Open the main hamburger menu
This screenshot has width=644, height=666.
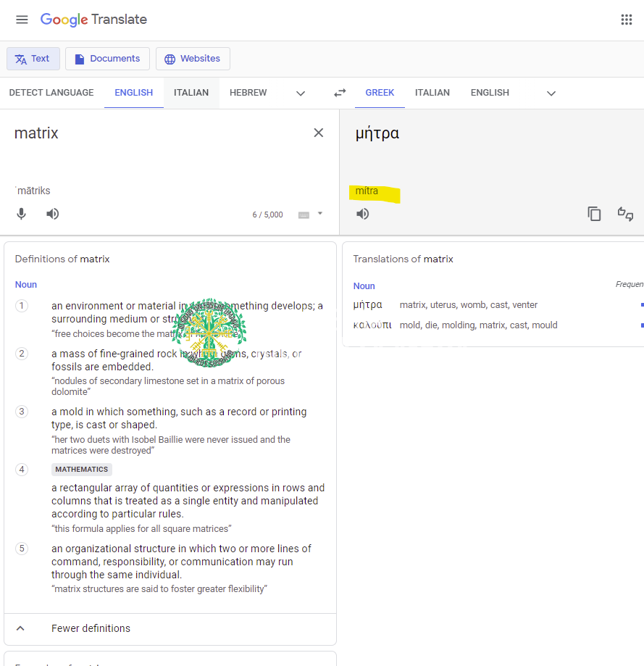pyautogui.click(x=22, y=20)
